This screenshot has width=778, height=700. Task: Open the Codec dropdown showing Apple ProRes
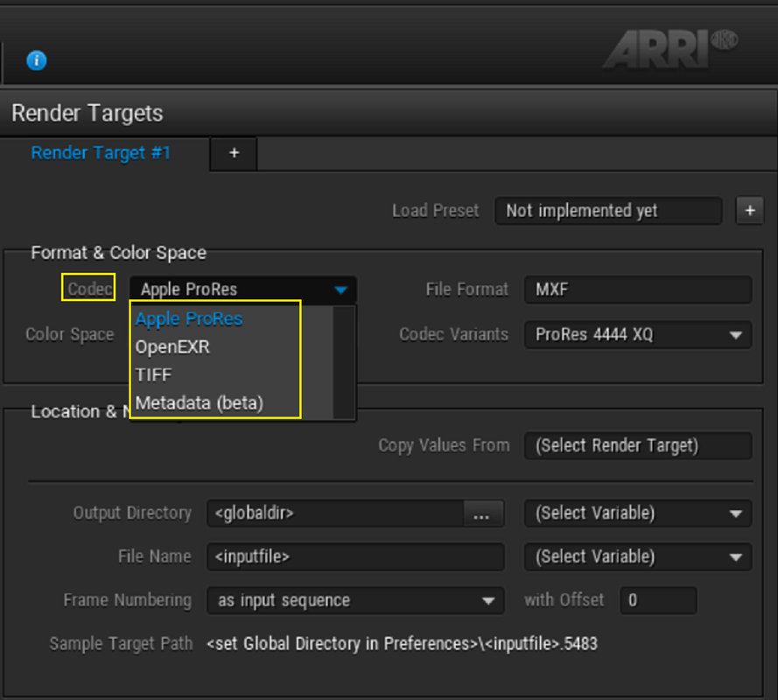(x=242, y=290)
